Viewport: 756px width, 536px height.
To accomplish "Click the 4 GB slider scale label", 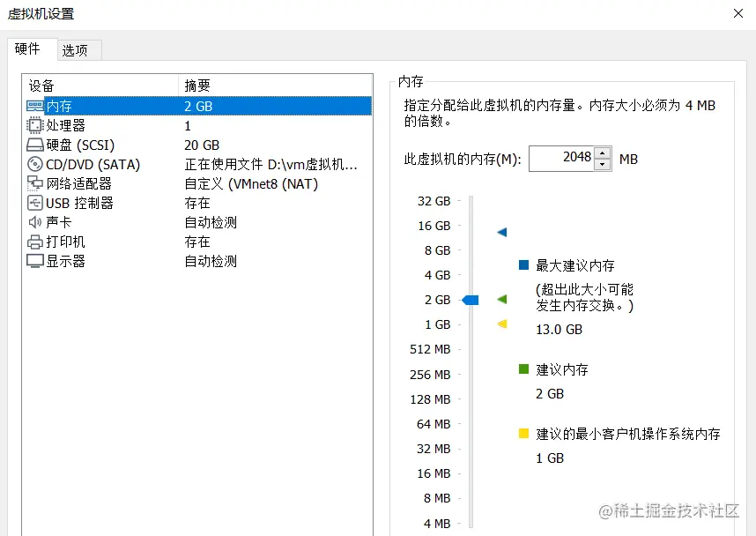I will click(437, 275).
